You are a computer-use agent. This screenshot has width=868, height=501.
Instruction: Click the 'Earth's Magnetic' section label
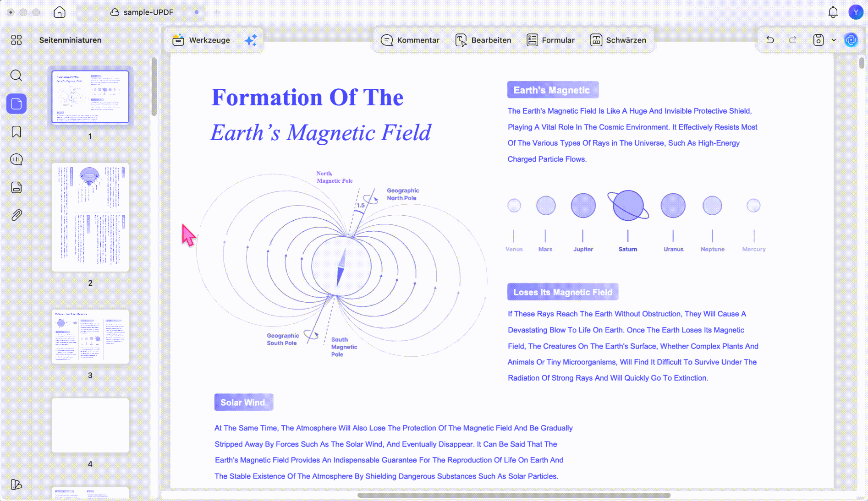[x=553, y=90]
